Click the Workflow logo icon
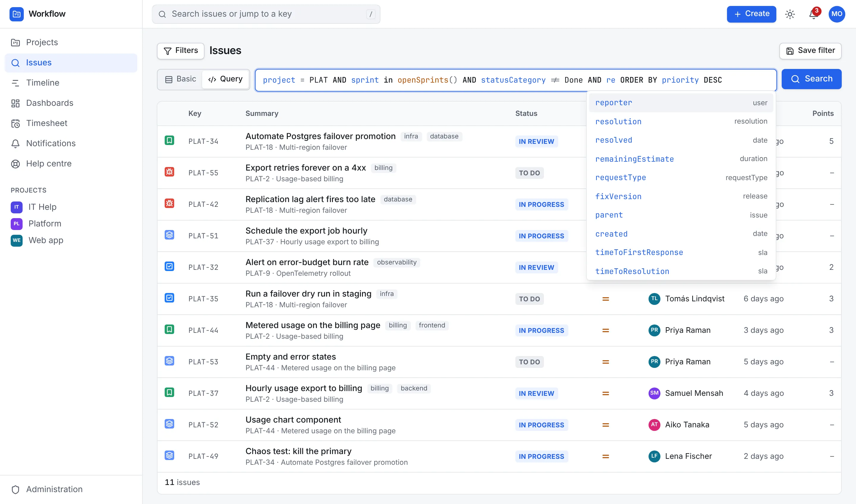The image size is (856, 504). click(x=16, y=14)
